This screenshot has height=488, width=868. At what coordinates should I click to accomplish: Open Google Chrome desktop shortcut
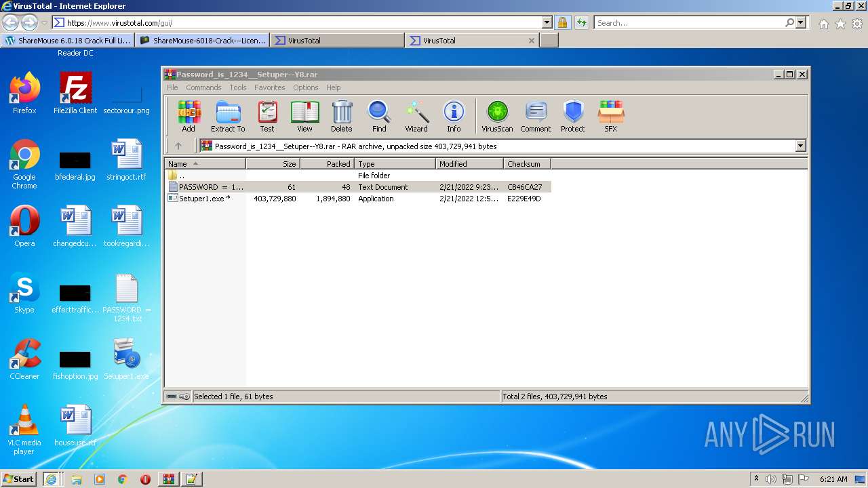24,164
